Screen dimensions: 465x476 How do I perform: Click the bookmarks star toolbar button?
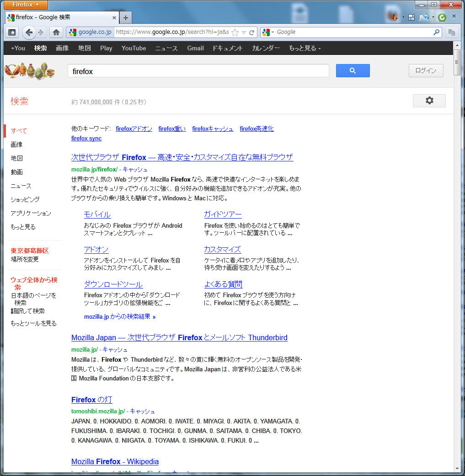[x=12, y=32]
